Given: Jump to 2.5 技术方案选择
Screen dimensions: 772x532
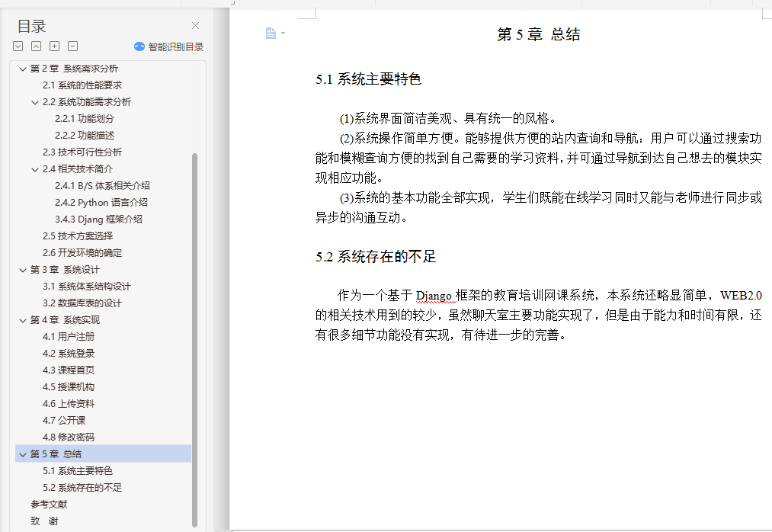Looking at the screenshot, I should pyautogui.click(x=78, y=236).
